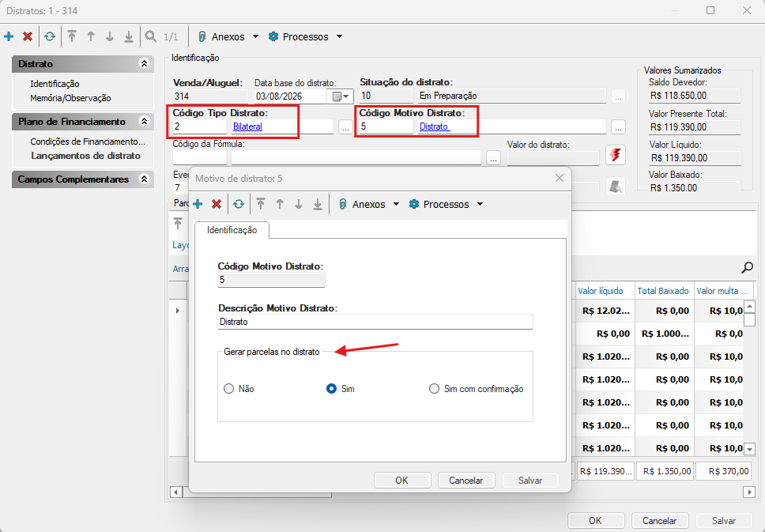The image size is (765, 532).
Task: Collapse the Distrato sidebar section
Action: click(144, 63)
